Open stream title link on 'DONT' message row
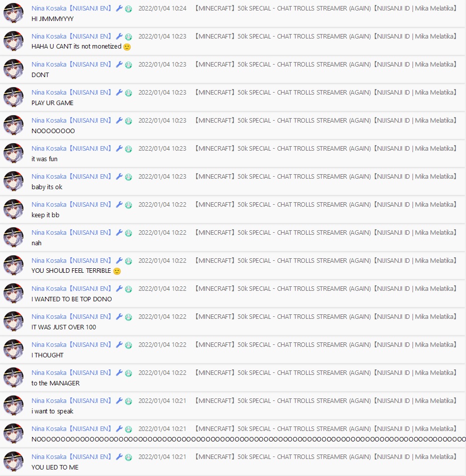Screen dimensions: 466x476 tap(325, 65)
